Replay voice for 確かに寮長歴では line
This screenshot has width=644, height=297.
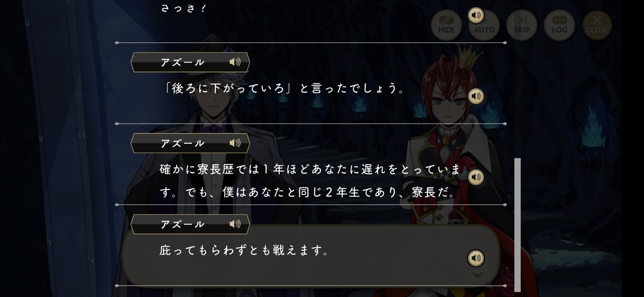476,177
